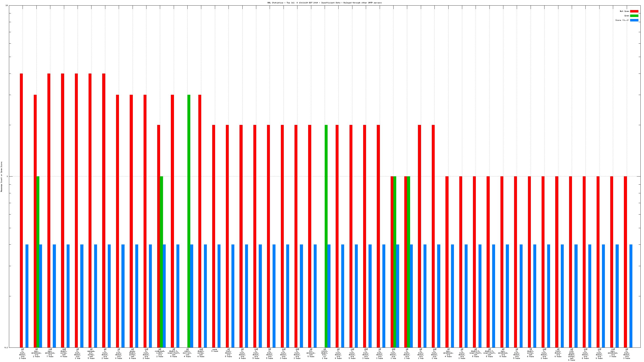The height and width of the screenshot is (362, 644).
Task: Click the Message Count or Spam Score axis label
Action: [2, 176]
